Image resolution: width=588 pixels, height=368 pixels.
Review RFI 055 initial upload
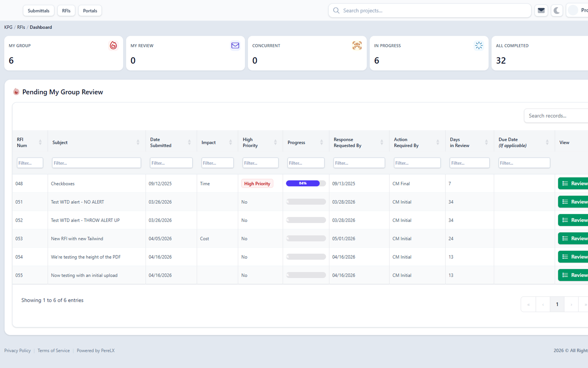[x=573, y=275]
